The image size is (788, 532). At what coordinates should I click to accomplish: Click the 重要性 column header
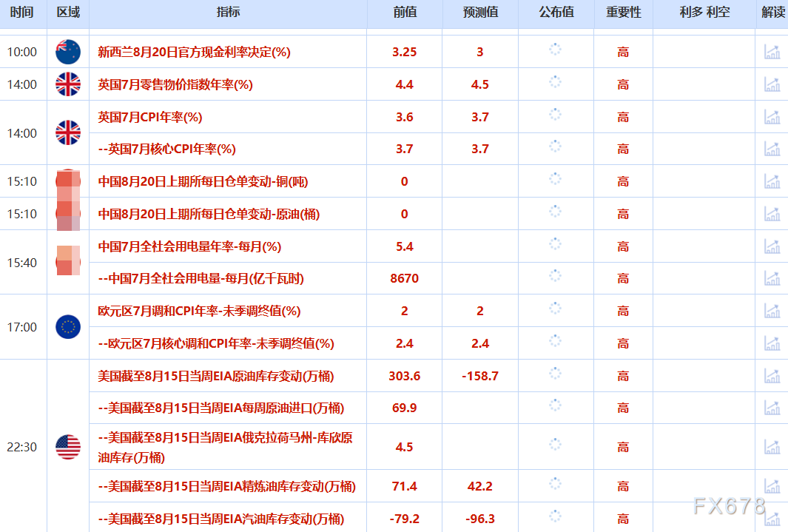coord(622,12)
